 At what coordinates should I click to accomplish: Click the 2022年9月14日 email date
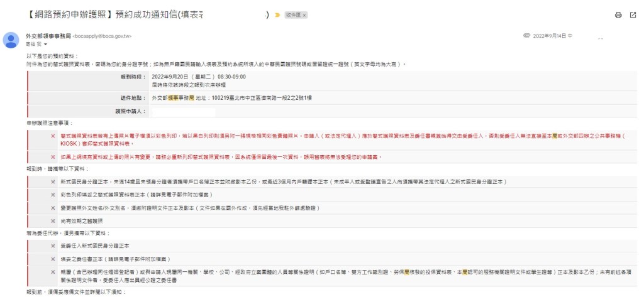pyautogui.click(x=549, y=36)
